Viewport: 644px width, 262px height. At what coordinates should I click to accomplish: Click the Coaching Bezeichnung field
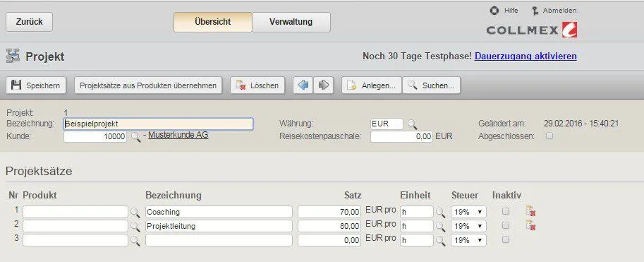(x=219, y=212)
